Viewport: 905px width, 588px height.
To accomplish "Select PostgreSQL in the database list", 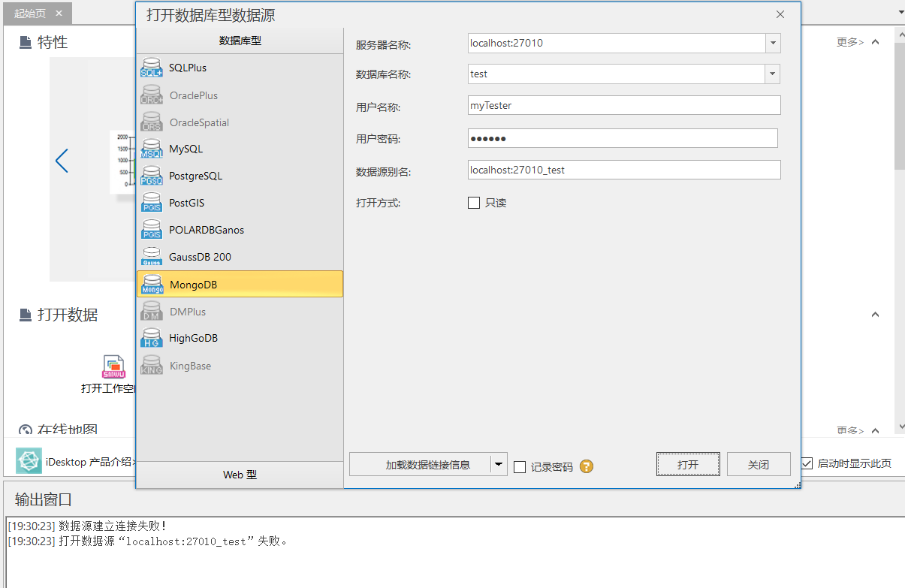I will (240, 176).
